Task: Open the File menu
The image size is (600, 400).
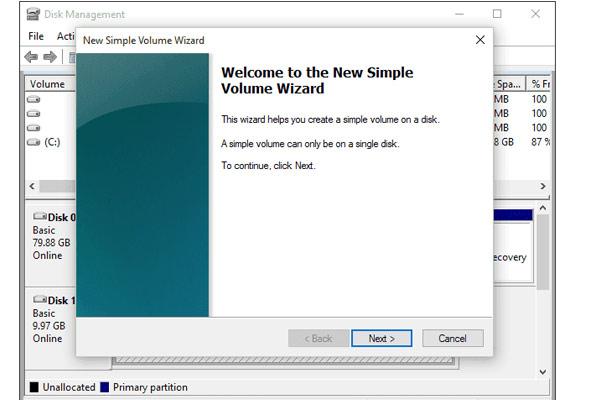Action: tap(36, 36)
